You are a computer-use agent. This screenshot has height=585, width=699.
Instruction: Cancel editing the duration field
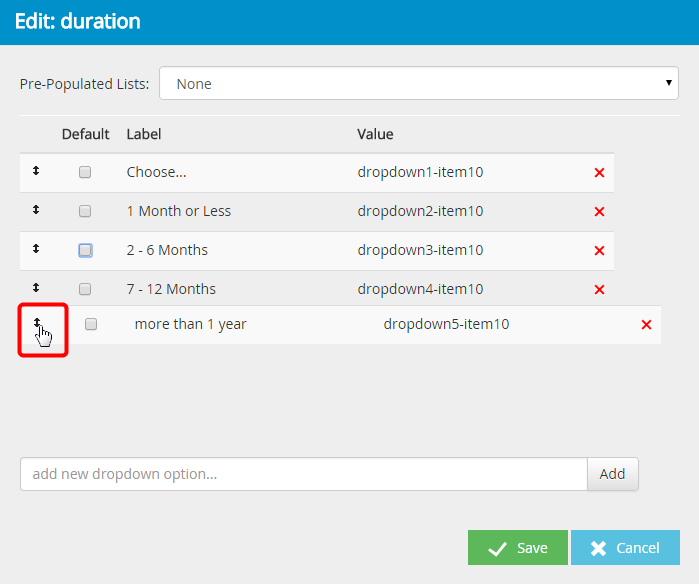coord(625,548)
